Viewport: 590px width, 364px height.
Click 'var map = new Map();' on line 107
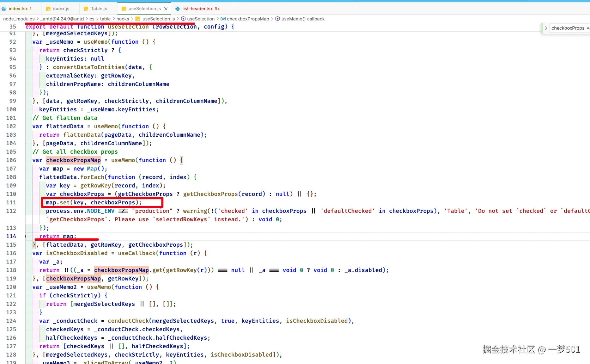(x=73, y=169)
